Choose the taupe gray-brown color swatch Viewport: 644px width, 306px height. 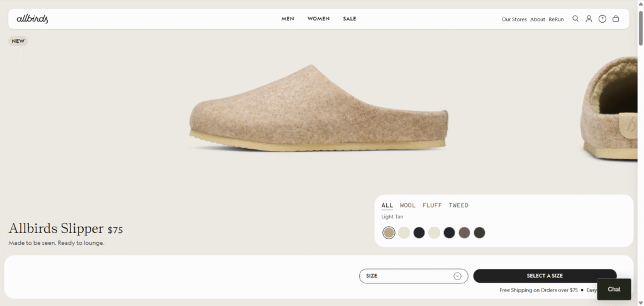click(464, 233)
